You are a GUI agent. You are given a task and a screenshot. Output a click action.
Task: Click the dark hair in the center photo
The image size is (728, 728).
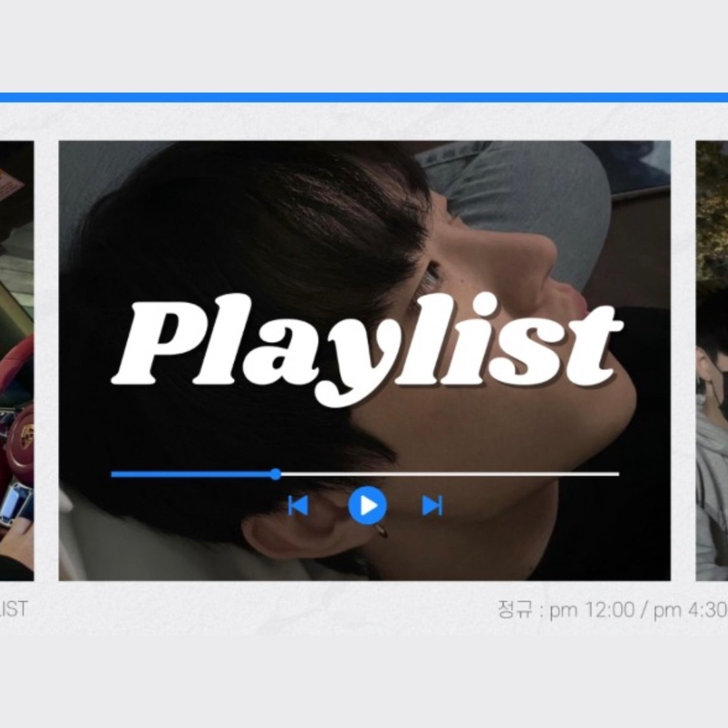click(x=236, y=222)
